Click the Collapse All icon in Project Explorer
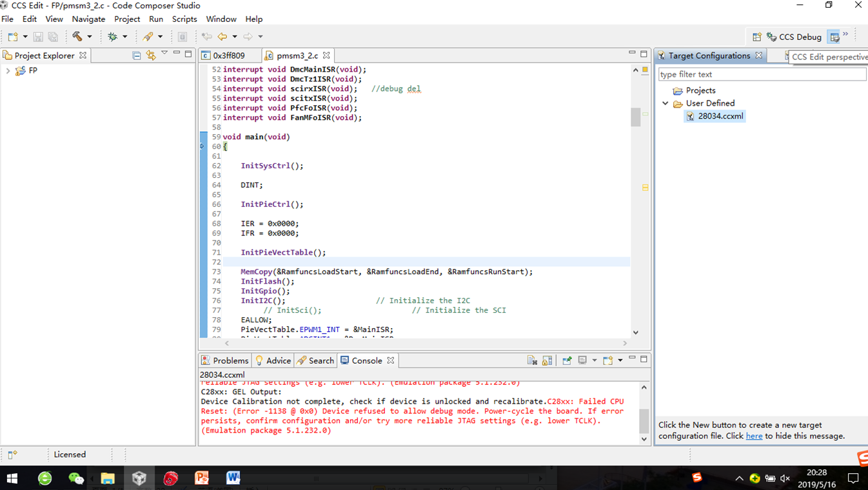 pyautogui.click(x=137, y=55)
